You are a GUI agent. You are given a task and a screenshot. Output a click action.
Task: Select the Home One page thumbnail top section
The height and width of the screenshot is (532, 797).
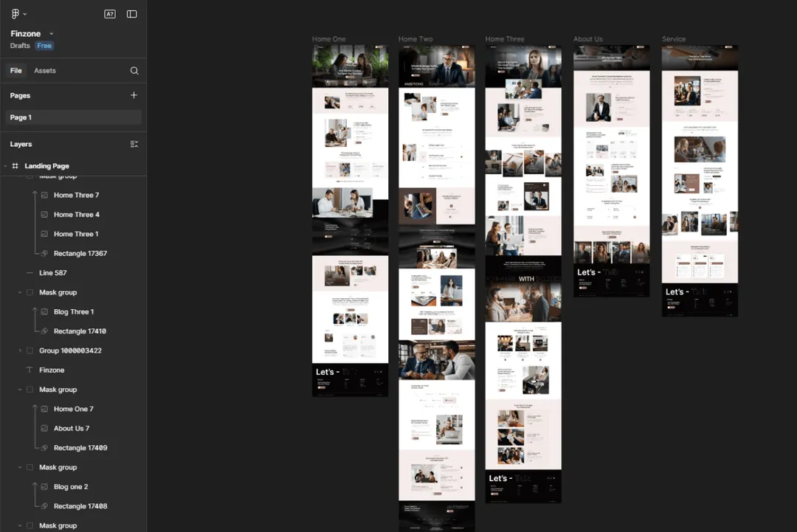(x=351, y=66)
